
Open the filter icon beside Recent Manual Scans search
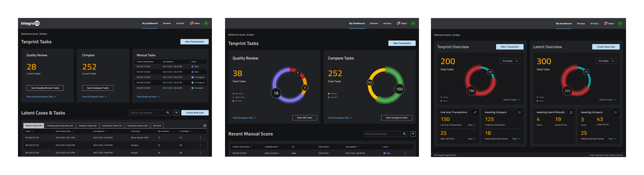(x=413, y=134)
